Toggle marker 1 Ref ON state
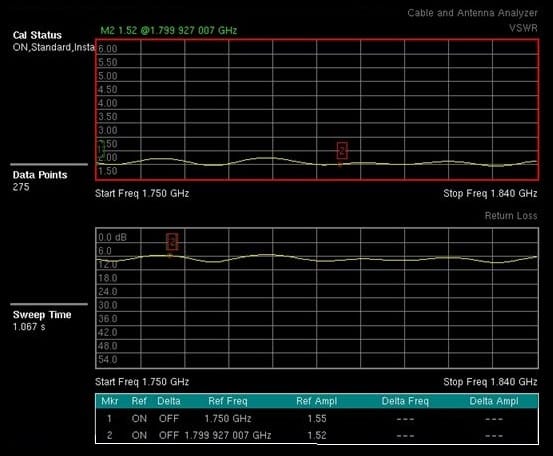The height and width of the screenshot is (456, 553). [x=139, y=419]
